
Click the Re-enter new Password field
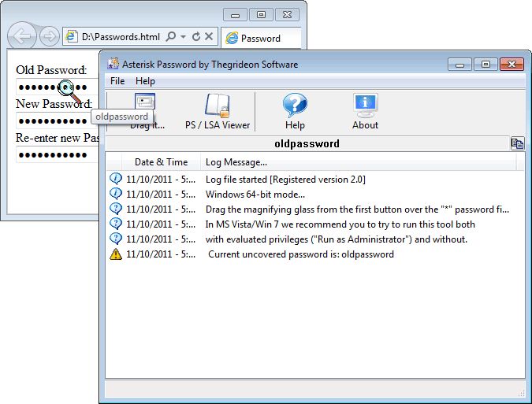pos(57,155)
